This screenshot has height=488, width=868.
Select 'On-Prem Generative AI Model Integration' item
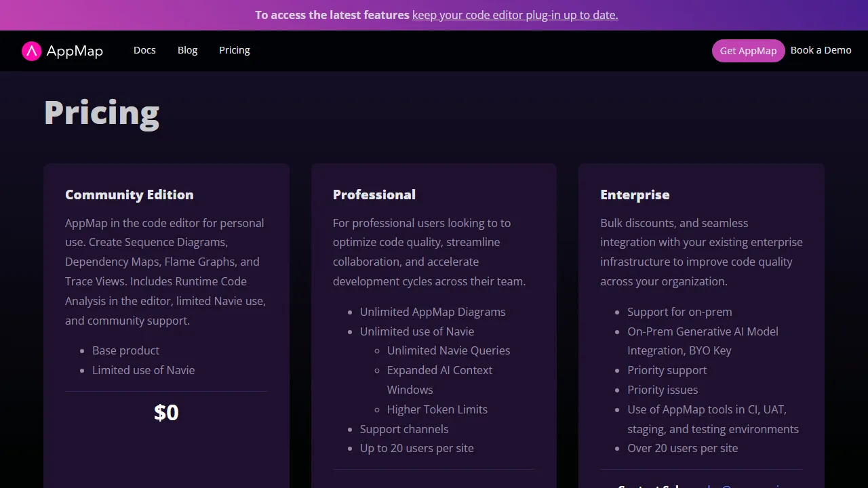703,341
